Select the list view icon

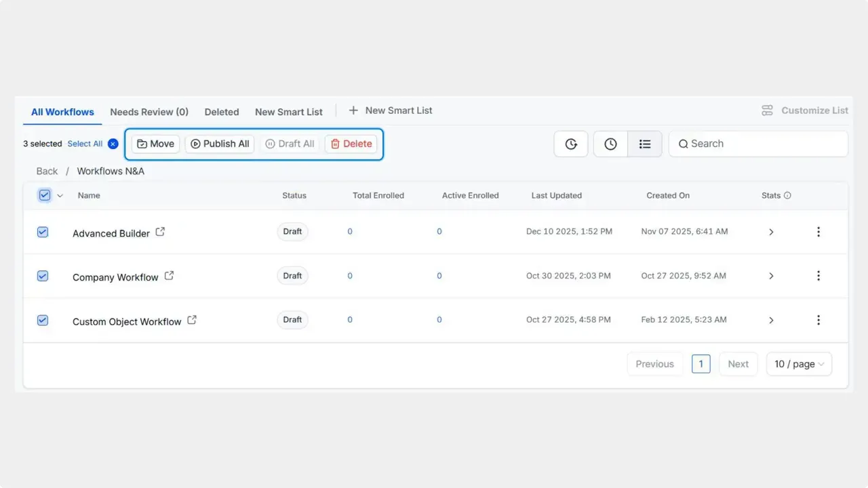click(645, 144)
